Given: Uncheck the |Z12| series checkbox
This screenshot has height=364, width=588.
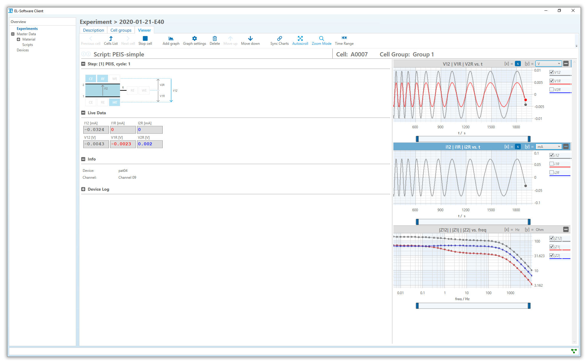Looking at the screenshot, I should click(552, 238).
